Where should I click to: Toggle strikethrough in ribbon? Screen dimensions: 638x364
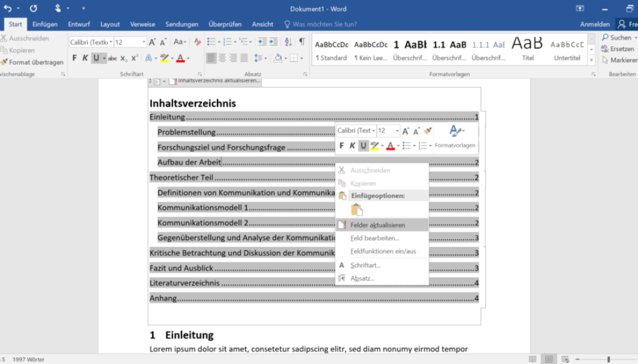click(x=112, y=58)
